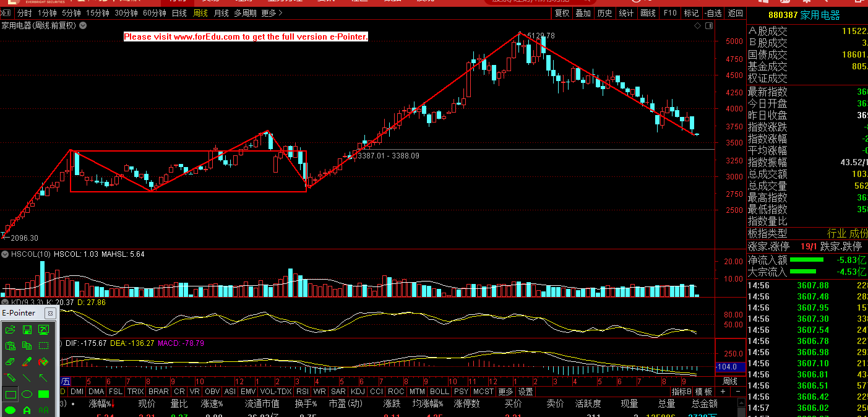Switch to the 日线 daily chart tab
The height and width of the screenshot is (417, 868).
179,13
